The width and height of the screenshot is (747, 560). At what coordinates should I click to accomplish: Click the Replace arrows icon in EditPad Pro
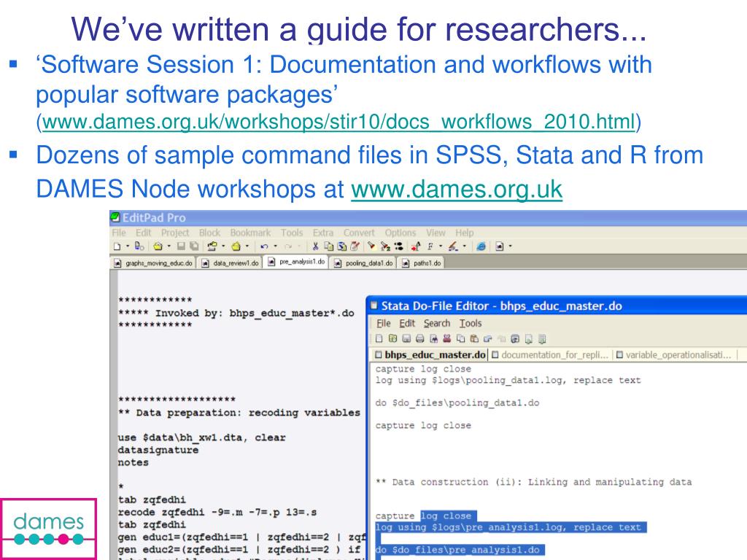(x=399, y=246)
